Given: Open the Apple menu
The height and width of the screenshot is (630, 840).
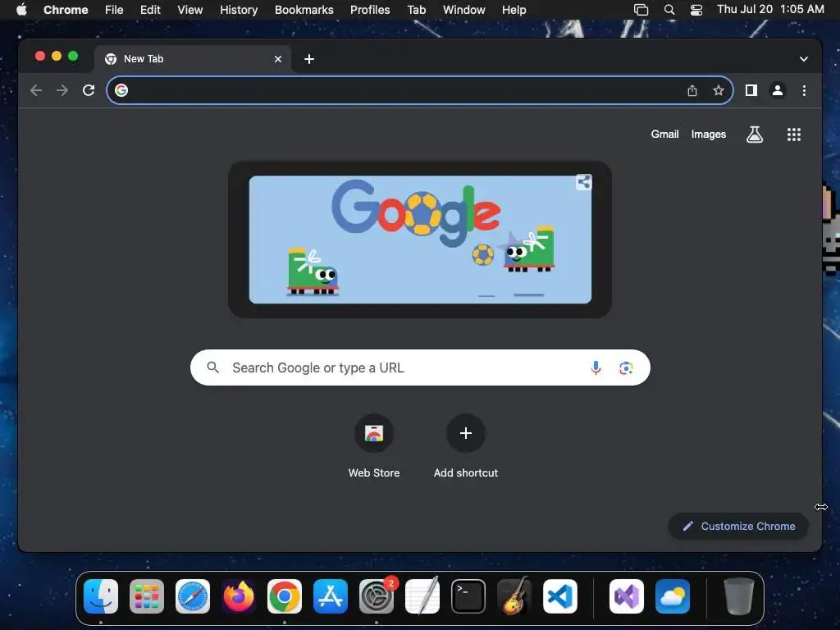Looking at the screenshot, I should click(x=21, y=10).
